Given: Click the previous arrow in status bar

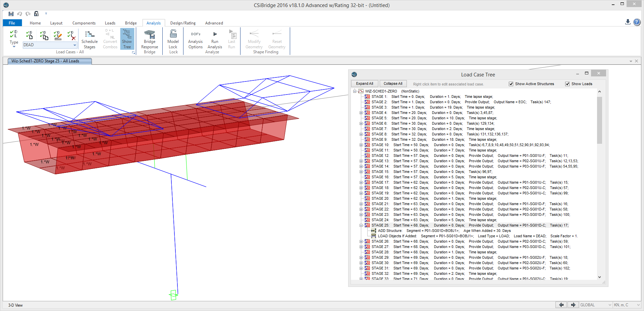Looking at the screenshot, I should pos(561,305).
